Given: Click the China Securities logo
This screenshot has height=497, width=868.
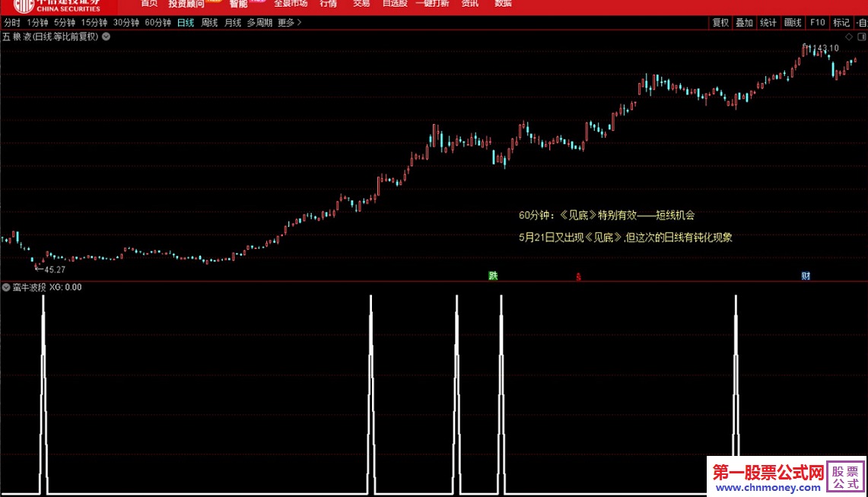Looking at the screenshot, I should [57, 6].
